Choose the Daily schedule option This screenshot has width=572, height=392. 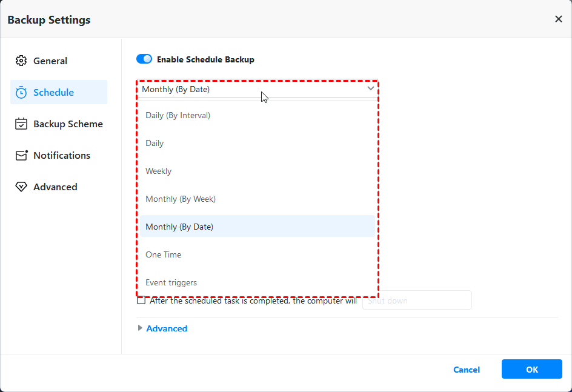pos(155,143)
